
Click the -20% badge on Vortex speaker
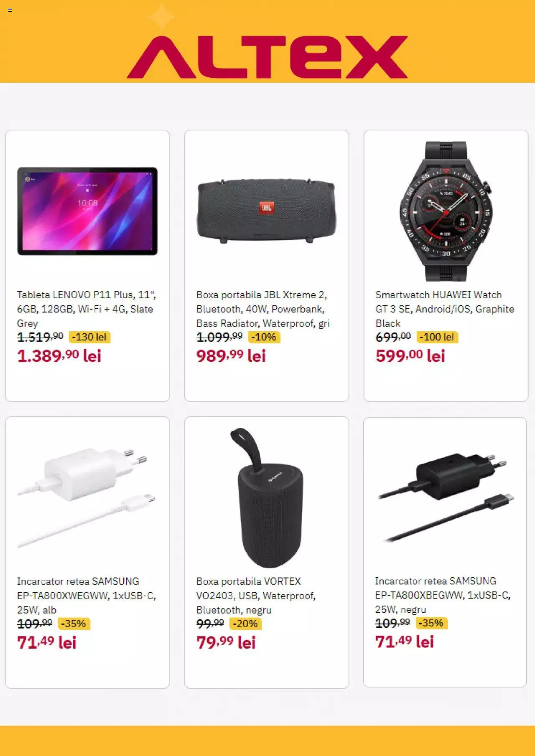[x=245, y=624]
